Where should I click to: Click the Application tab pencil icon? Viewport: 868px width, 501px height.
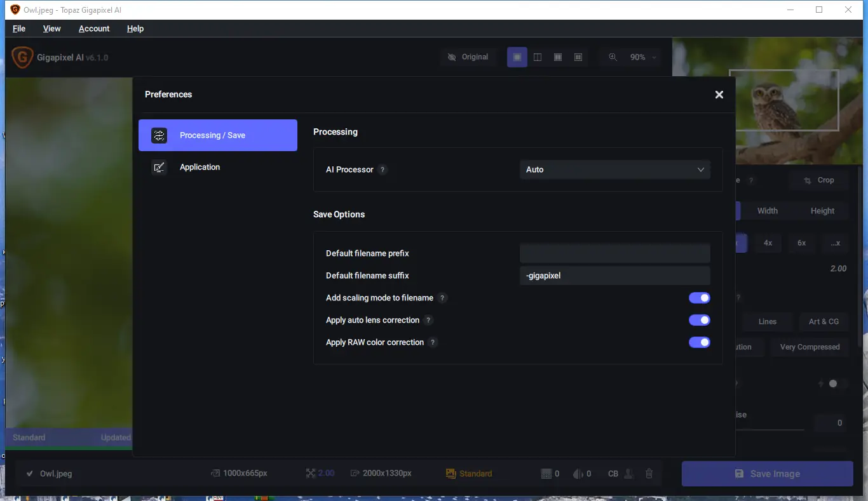[159, 167]
